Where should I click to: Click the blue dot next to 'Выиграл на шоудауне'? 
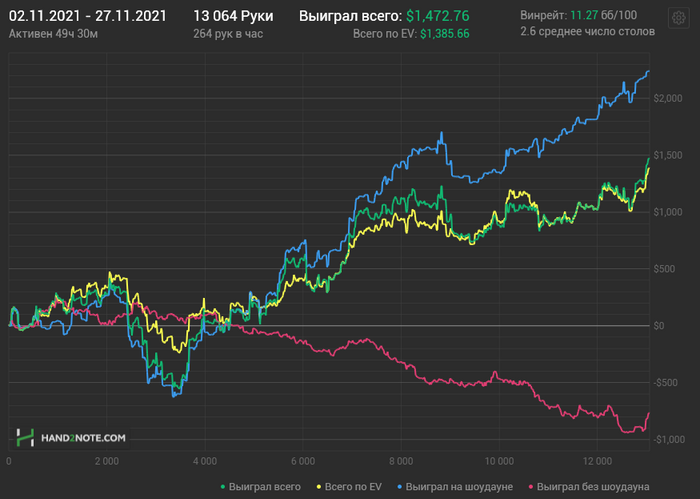click(x=400, y=487)
